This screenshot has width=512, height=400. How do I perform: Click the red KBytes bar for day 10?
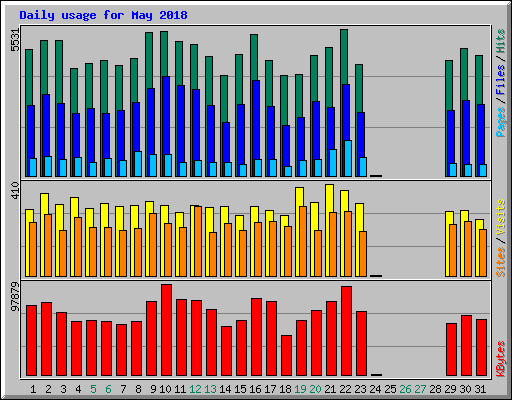[167, 330]
